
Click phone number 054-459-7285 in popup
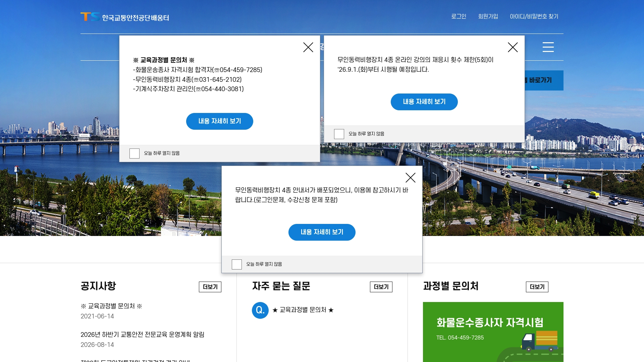point(240,70)
